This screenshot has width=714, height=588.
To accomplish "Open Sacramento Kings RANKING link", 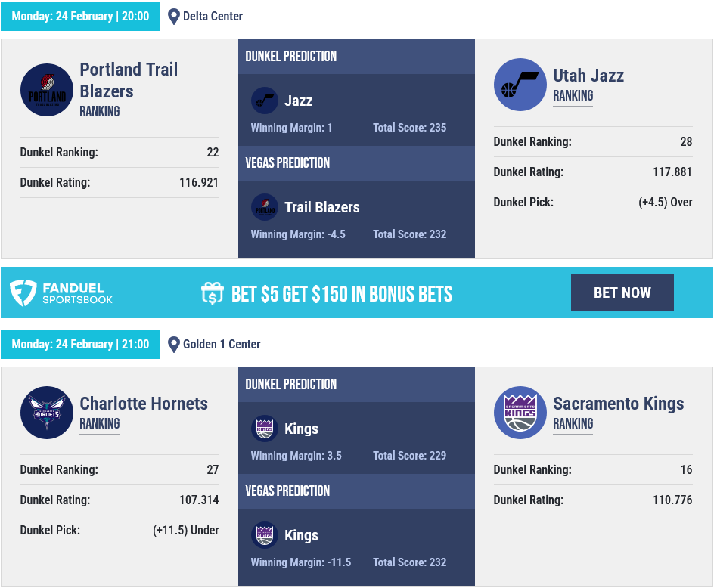I will coord(573,424).
